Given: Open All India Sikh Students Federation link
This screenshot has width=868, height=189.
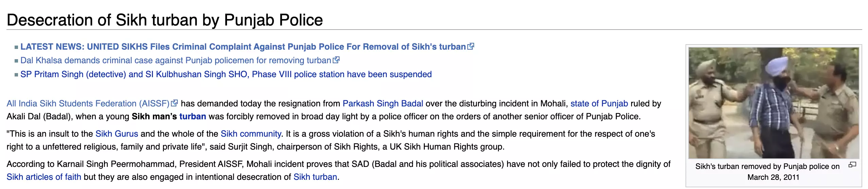Looking at the screenshot, I should pos(88,104).
